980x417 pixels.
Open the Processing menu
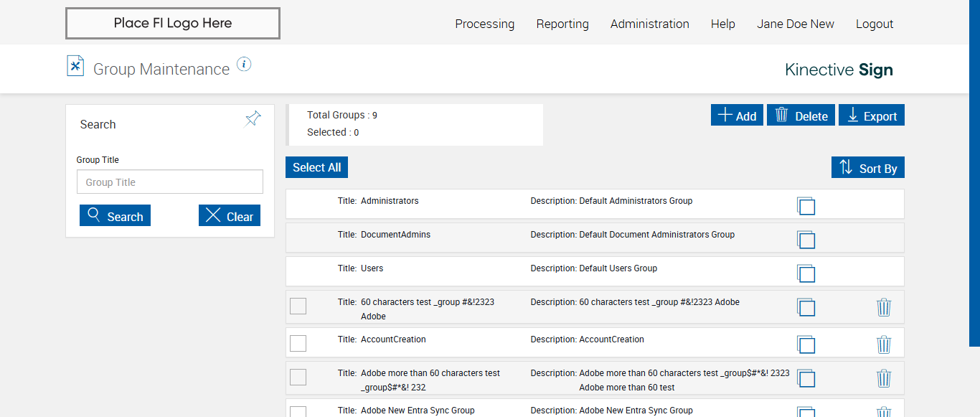tap(484, 24)
